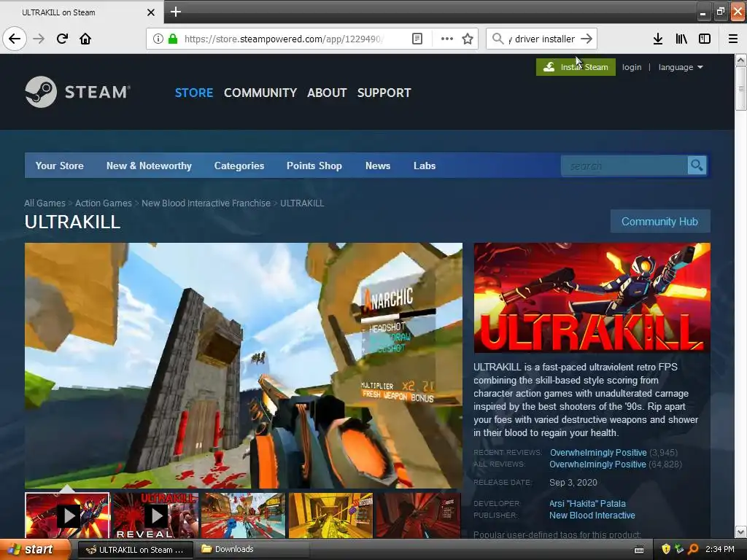Click the browser search box text

click(x=542, y=39)
